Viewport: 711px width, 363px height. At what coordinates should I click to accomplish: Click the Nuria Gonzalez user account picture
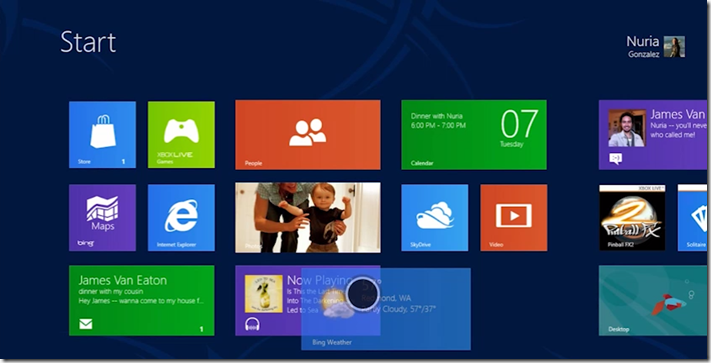tap(674, 47)
